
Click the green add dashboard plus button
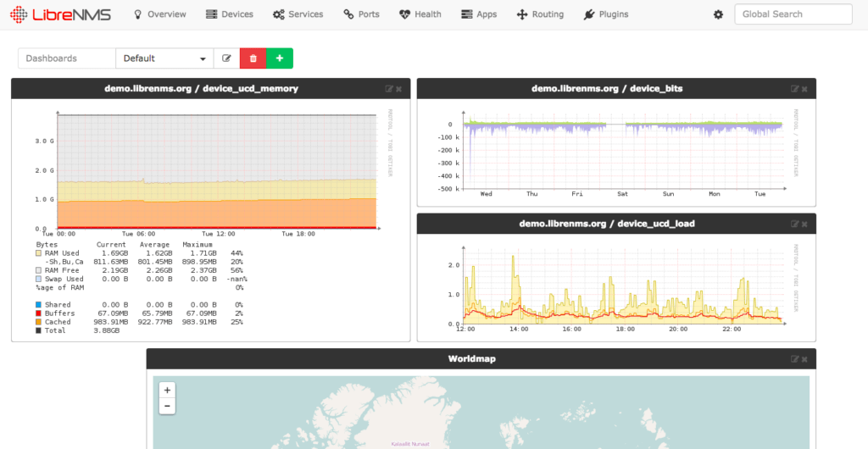[280, 58]
